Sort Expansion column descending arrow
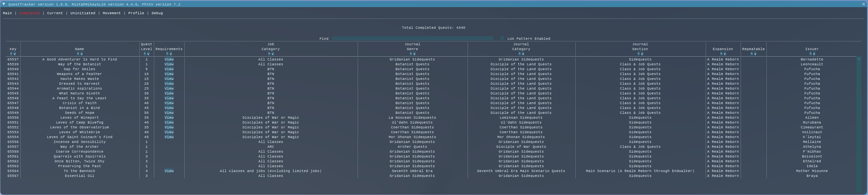The height and width of the screenshot is (195, 868). tap(725, 54)
